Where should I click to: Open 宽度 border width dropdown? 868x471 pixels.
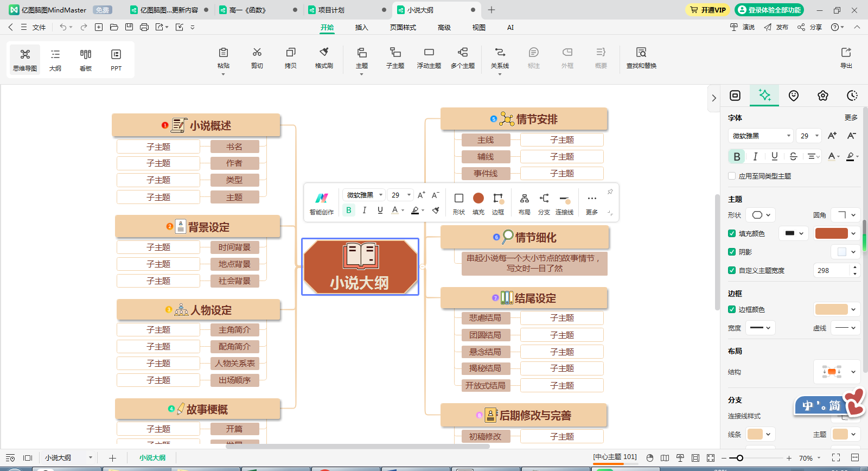[761, 328]
